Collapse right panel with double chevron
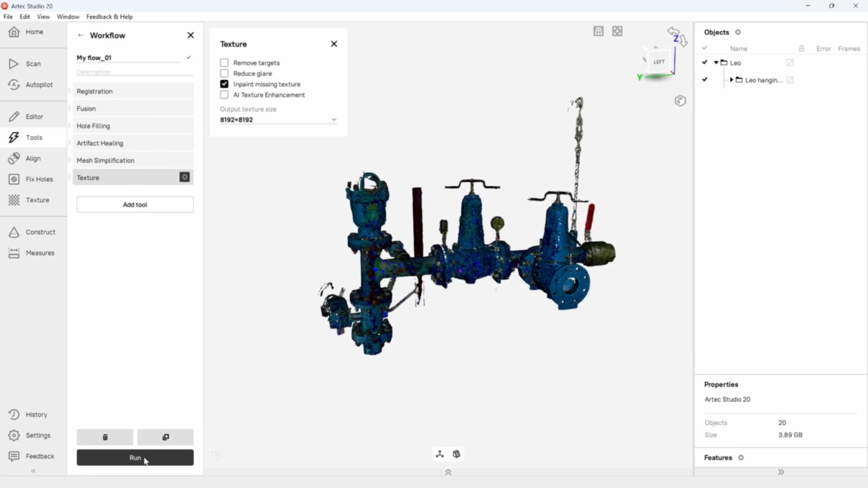 781,472
